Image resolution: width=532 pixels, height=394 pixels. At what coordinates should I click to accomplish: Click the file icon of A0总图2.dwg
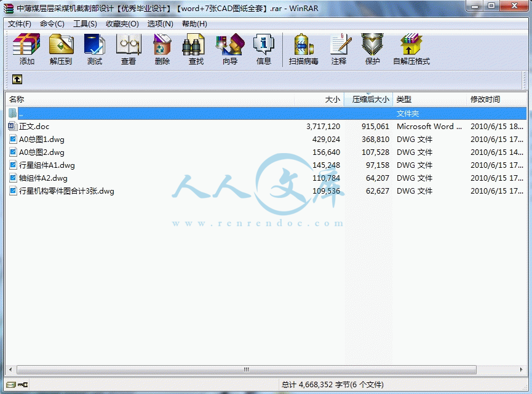click(13, 152)
